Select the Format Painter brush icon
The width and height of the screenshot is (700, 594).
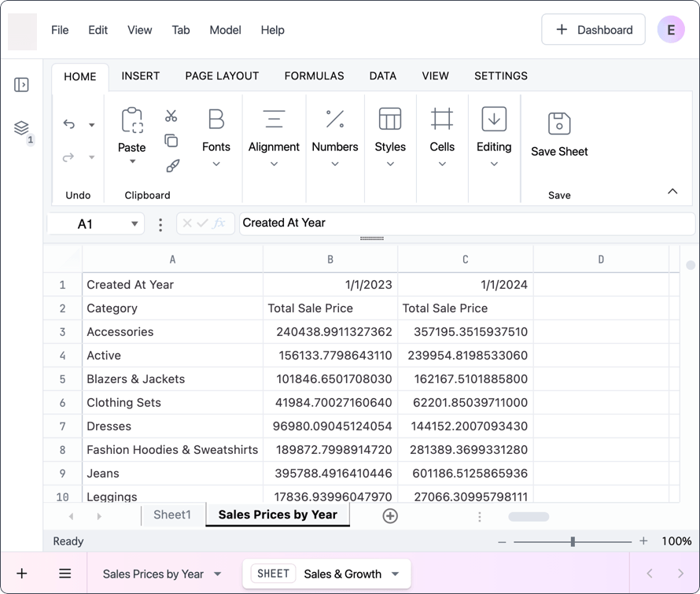172,166
